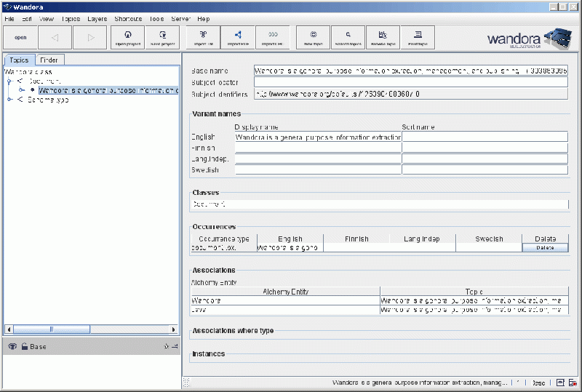The width and height of the screenshot is (582, 392).
Task: Click the class icon beside the Document node
Action: pos(20,81)
